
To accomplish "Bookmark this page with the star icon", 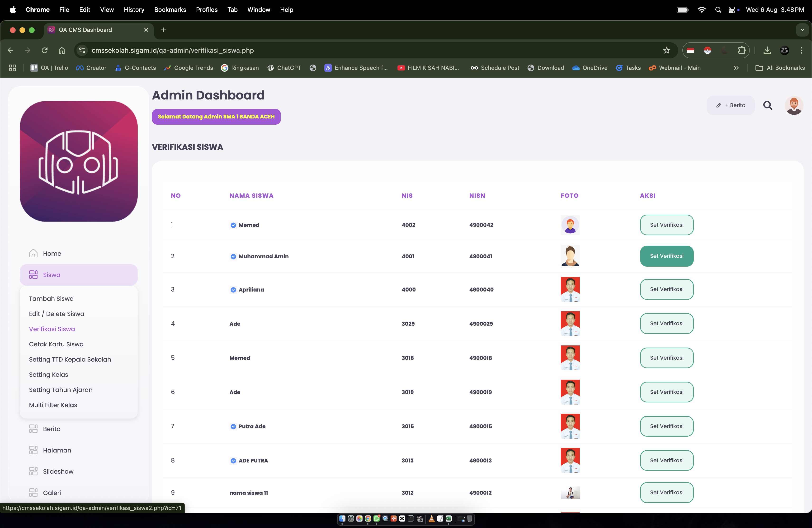I will click(666, 51).
